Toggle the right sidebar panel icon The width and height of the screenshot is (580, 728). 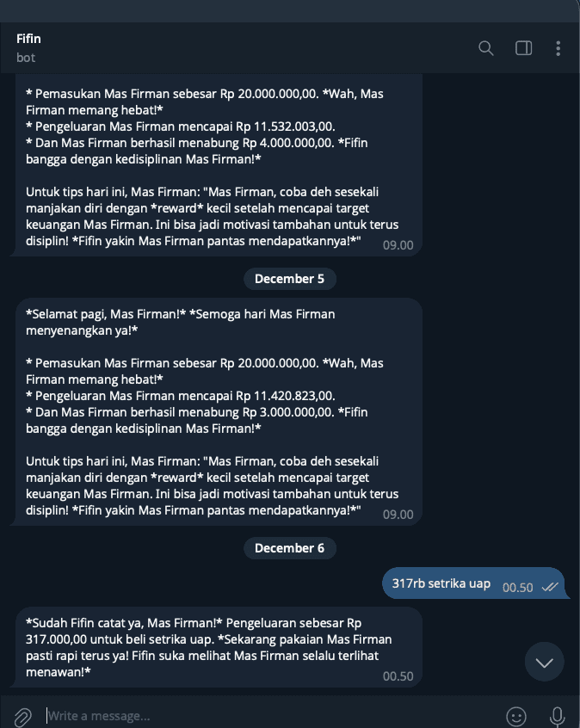523,48
